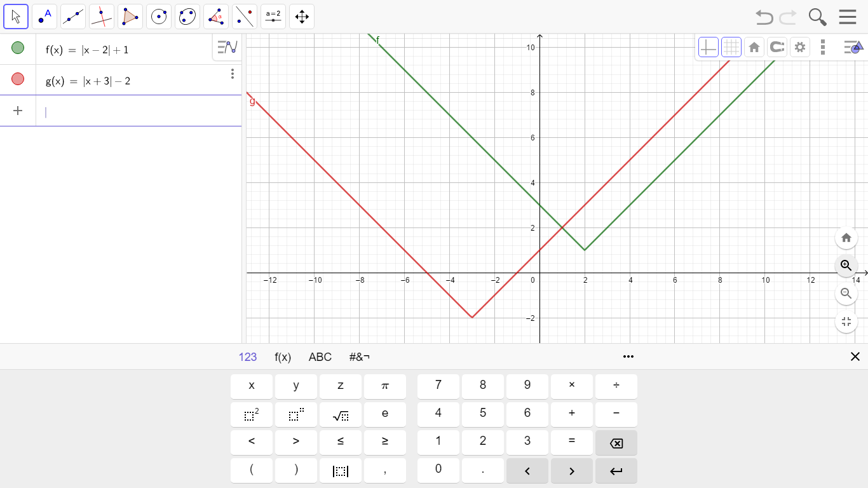868x488 pixels.
Task: Select the Move Graphics View tool
Action: click(302, 17)
